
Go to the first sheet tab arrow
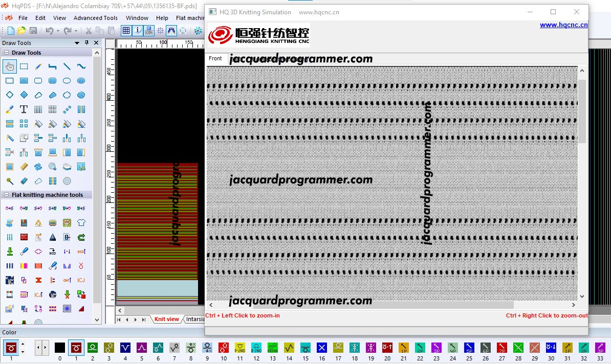(119, 320)
